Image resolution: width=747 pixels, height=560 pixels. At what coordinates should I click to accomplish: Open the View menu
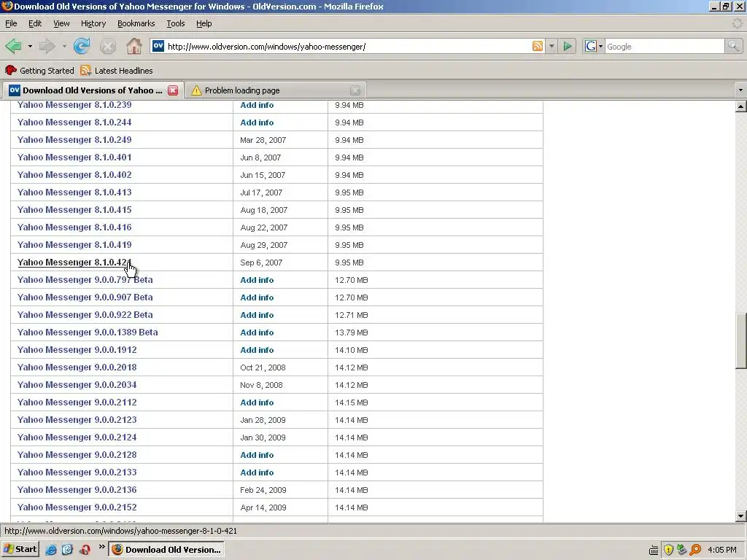tap(61, 23)
